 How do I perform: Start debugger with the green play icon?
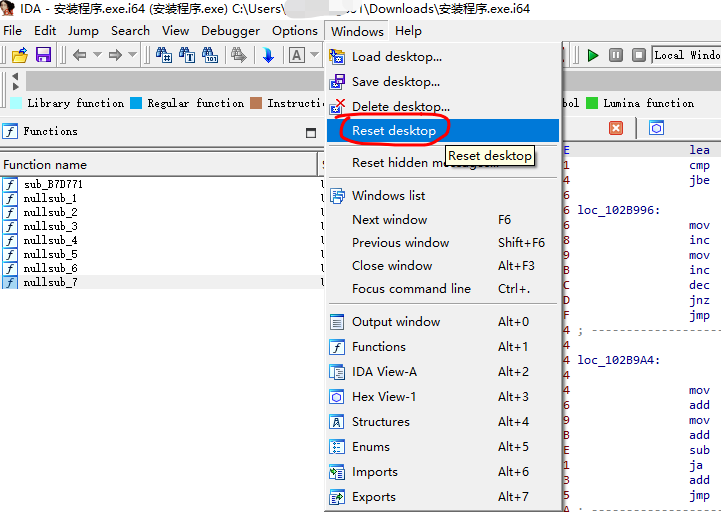593,55
